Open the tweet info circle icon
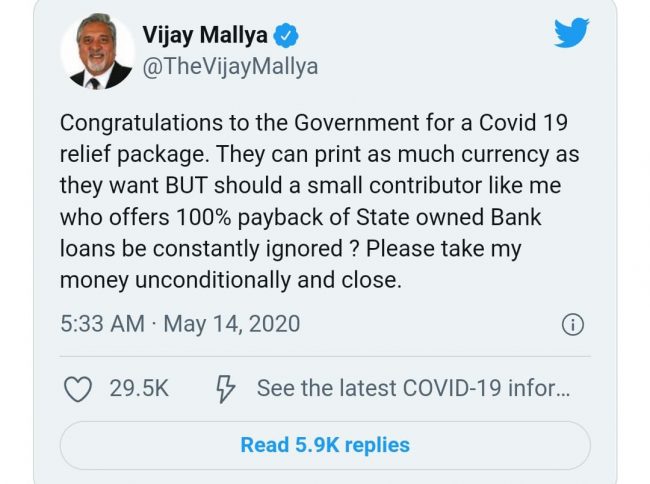The height and width of the screenshot is (484, 650). click(573, 324)
